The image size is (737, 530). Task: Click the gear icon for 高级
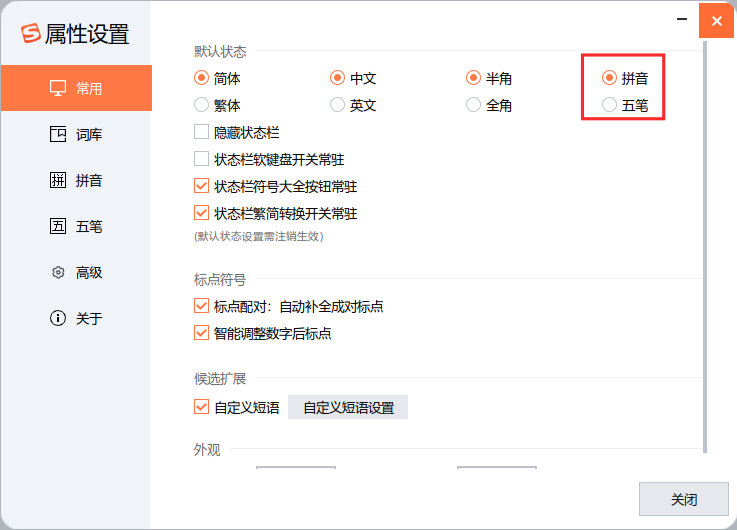(x=58, y=272)
